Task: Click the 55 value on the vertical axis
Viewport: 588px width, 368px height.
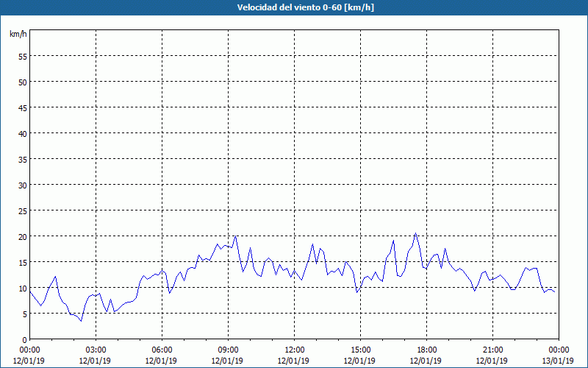Action: (x=23, y=56)
